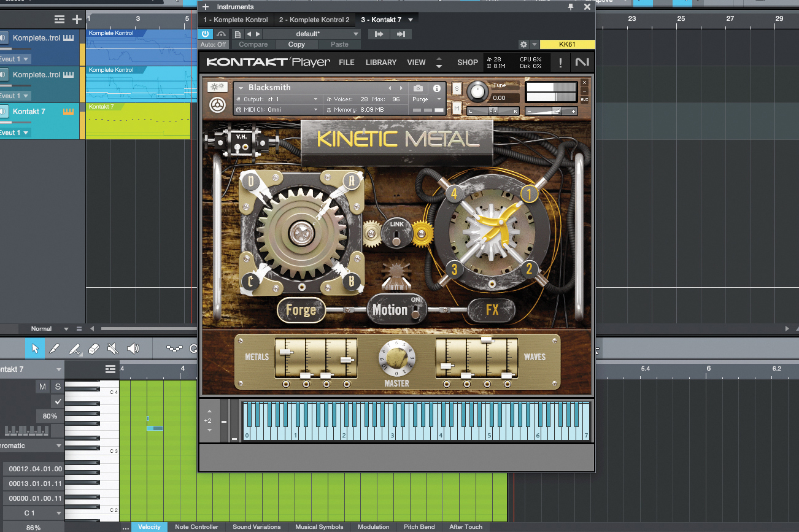Add an instrument with the plus icon
Screen dimensions: 799x532
click(x=206, y=7)
